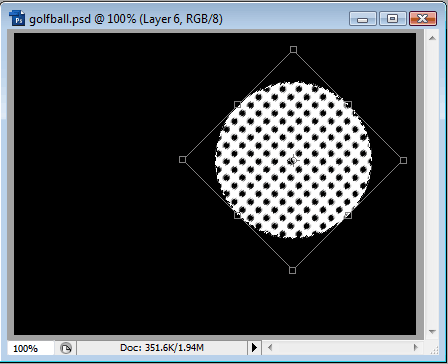Click the golfball.psd window title text
Screen dimensions: 448x364
tap(126, 19)
